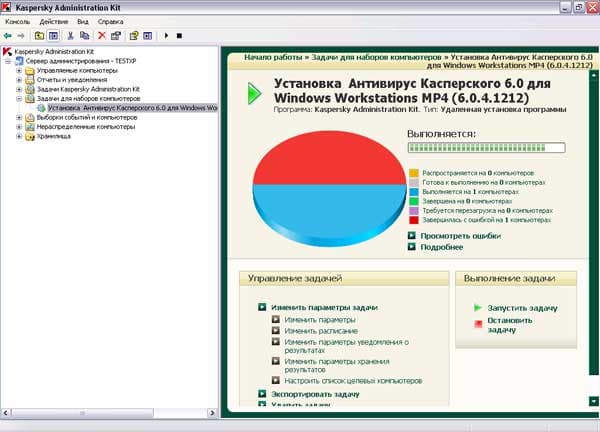Expand the Задачи Kaspersky Administration Kit node
The width and height of the screenshot is (600, 432).
tap(19, 89)
